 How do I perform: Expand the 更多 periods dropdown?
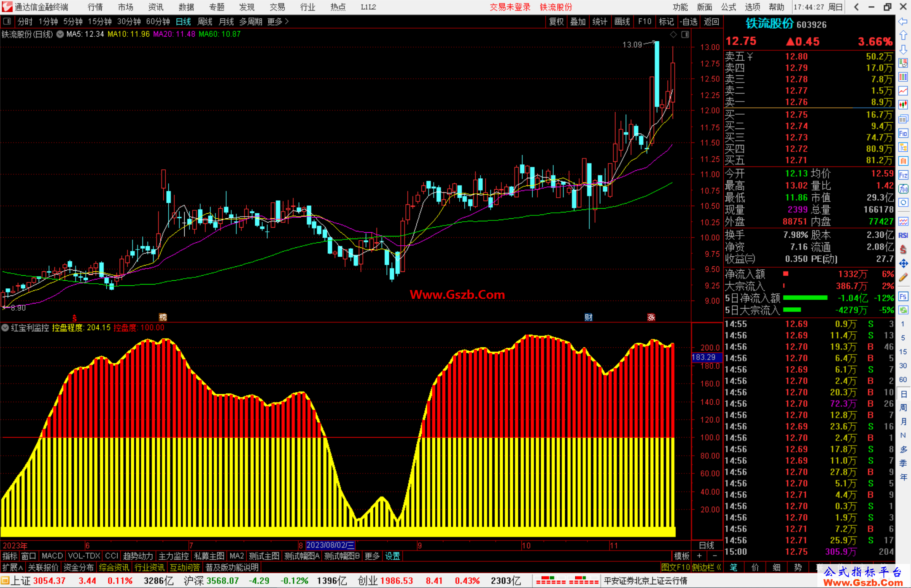coord(278,21)
